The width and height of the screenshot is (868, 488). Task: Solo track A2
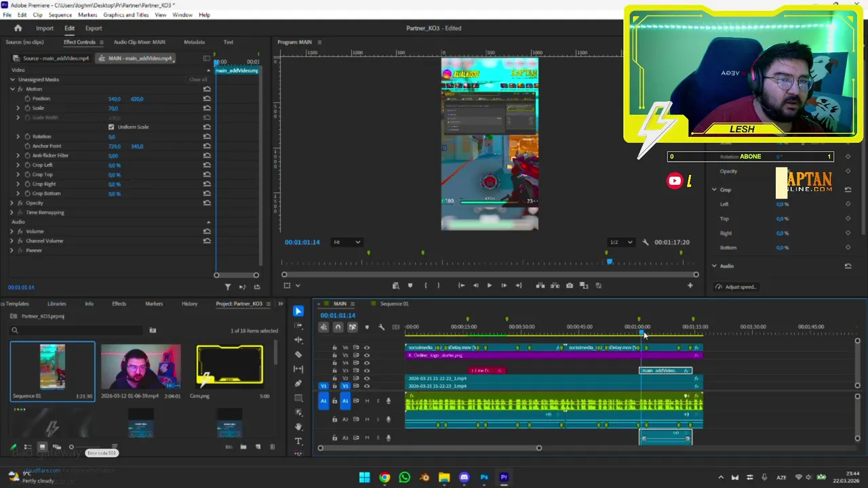[x=378, y=420]
